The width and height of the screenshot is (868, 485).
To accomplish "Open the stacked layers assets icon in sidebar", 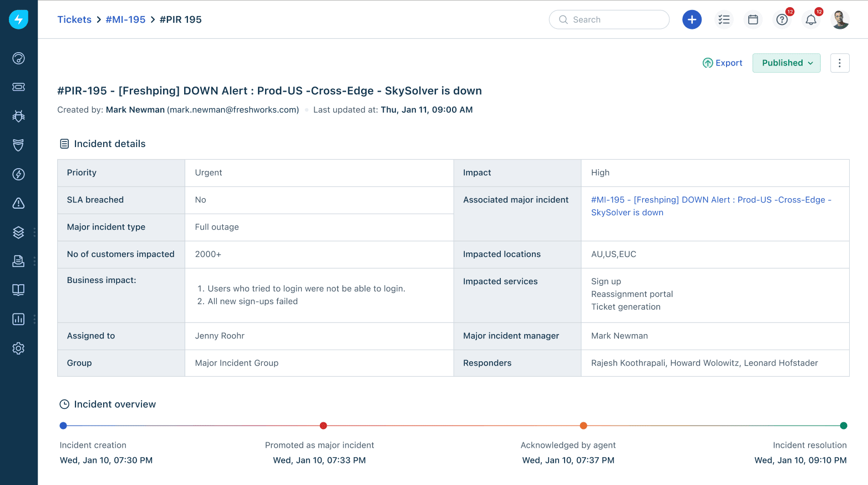I will [18, 232].
